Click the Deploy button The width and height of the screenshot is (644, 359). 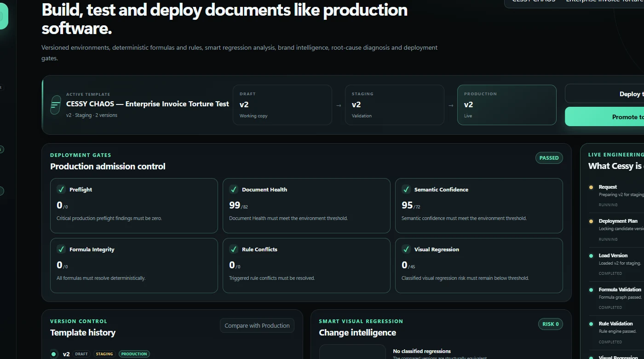(604, 94)
